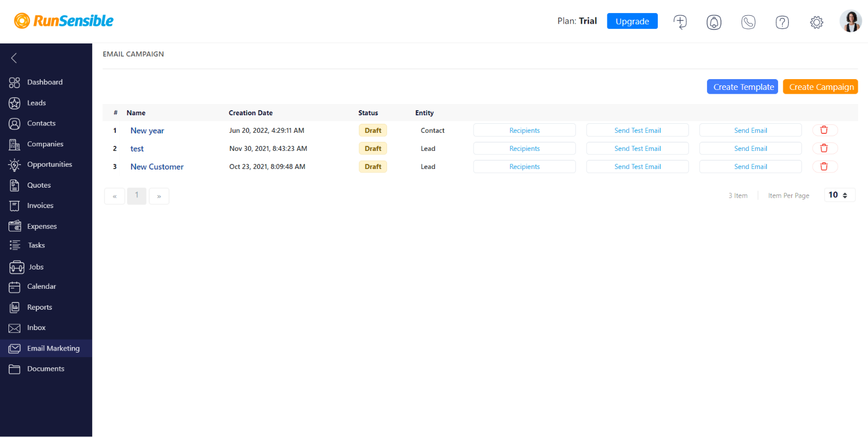Open the New year campaign link

(147, 131)
